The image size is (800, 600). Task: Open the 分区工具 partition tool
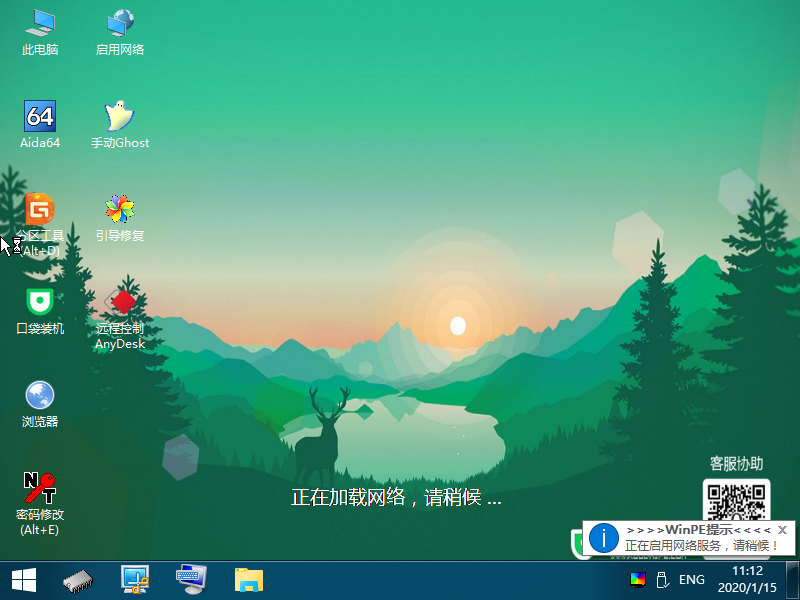(x=38, y=210)
